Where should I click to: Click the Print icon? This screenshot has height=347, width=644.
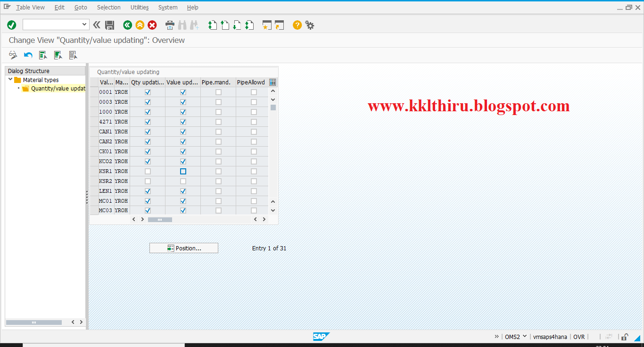pos(169,25)
